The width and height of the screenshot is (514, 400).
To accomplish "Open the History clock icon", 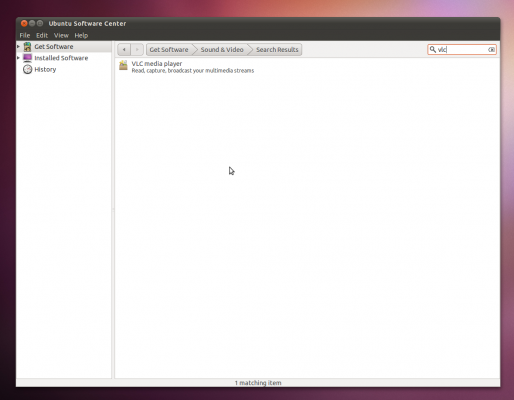I will pos(27,69).
